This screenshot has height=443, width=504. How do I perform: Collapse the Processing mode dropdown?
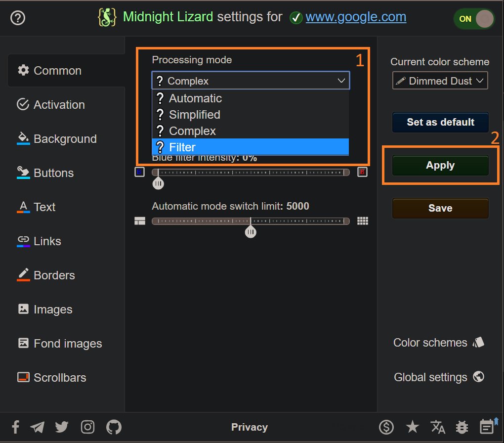(x=251, y=81)
